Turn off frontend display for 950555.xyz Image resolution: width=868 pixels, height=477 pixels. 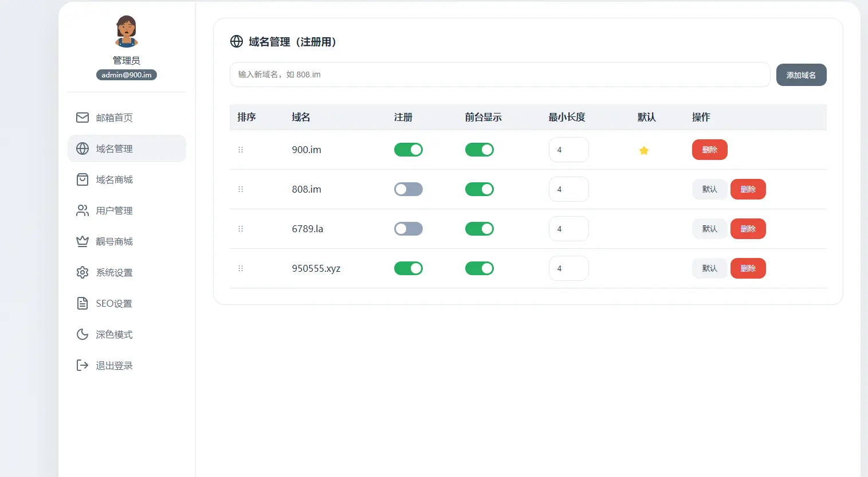click(x=480, y=268)
